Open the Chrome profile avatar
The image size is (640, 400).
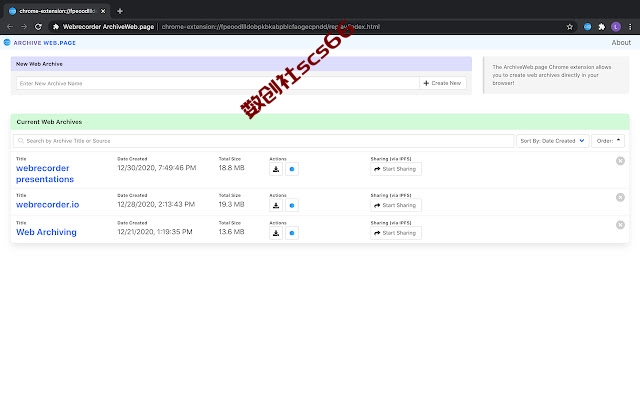point(616,27)
